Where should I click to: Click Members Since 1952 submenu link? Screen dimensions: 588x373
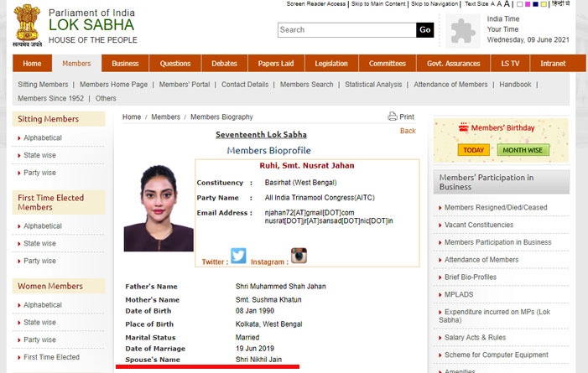click(x=51, y=98)
